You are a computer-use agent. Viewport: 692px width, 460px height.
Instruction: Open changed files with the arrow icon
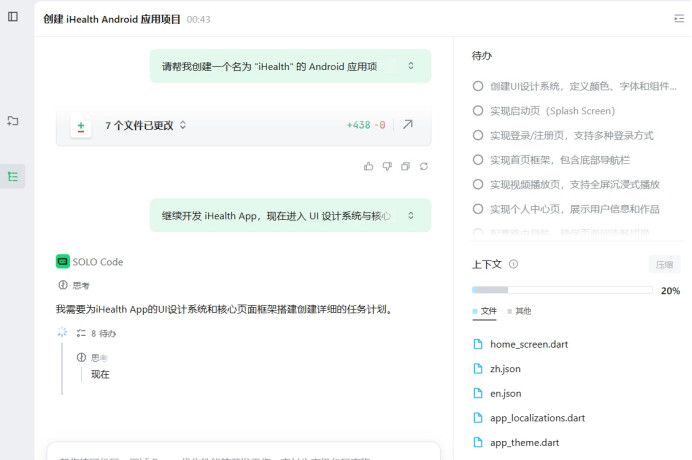(x=408, y=125)
